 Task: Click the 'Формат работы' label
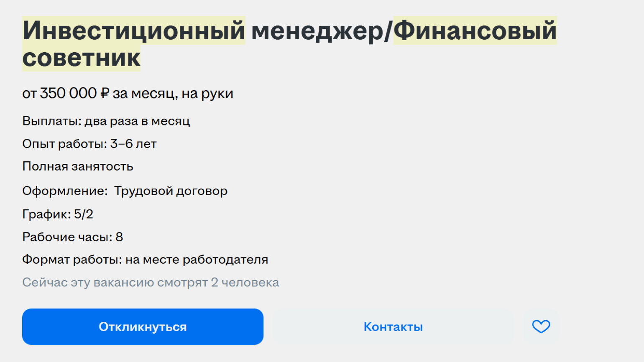pos(72,260)
